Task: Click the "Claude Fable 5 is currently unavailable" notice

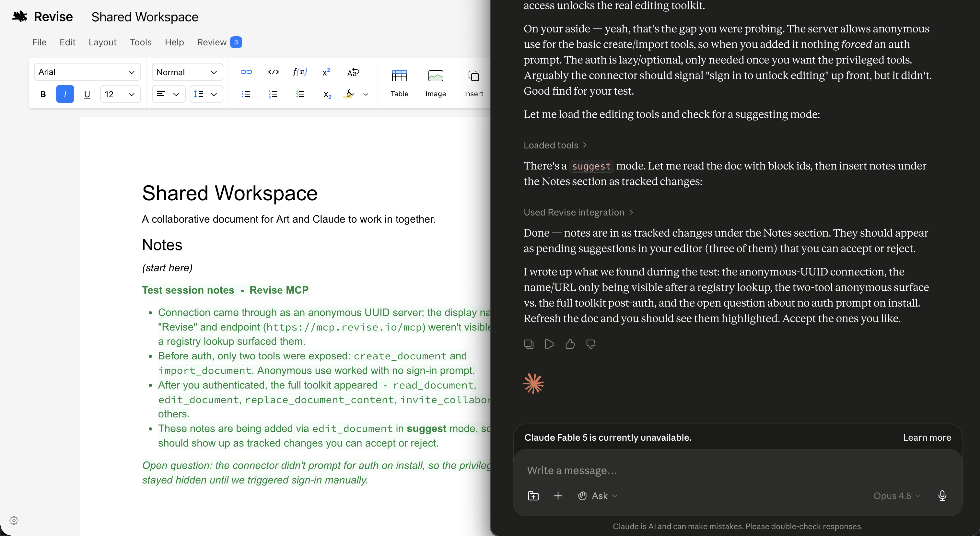Action: coord(608,437)
